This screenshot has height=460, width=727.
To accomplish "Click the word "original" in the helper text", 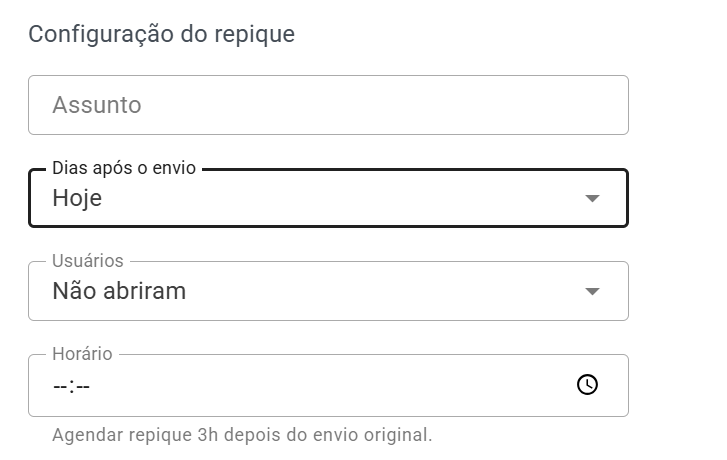I will 400,435.
